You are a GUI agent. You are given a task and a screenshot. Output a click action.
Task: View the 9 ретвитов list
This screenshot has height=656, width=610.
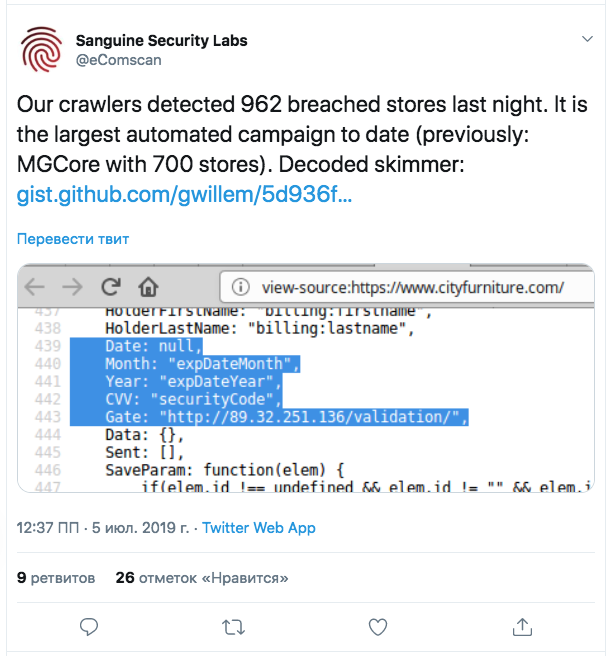tap(56, 577)
